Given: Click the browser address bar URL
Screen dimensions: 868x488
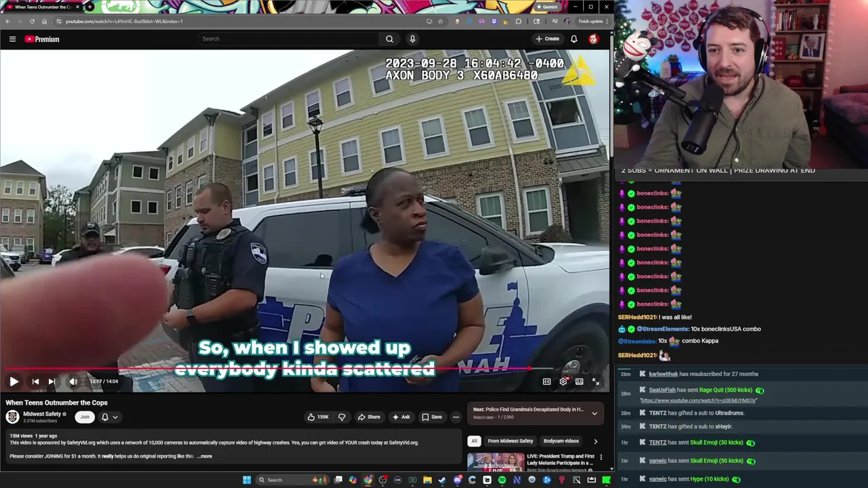Looking at the screenshot, I should pyautogui.click(x=124, y=21).
